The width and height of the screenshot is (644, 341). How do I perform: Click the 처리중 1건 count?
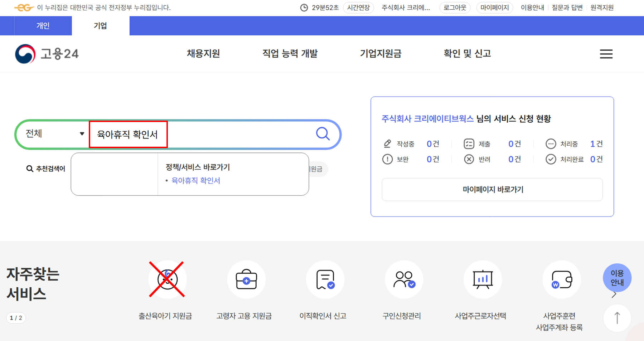tap(596, 144)
